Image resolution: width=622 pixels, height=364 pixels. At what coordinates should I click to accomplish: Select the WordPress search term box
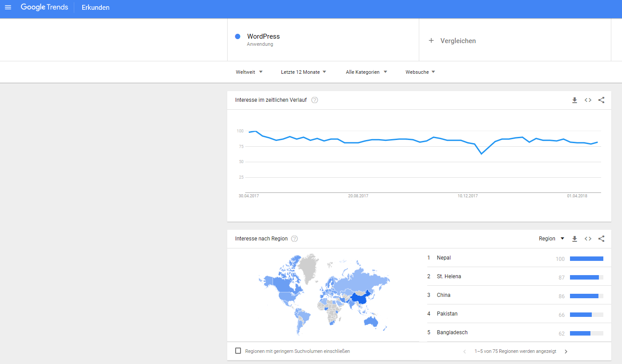click(x=323, y=40)
